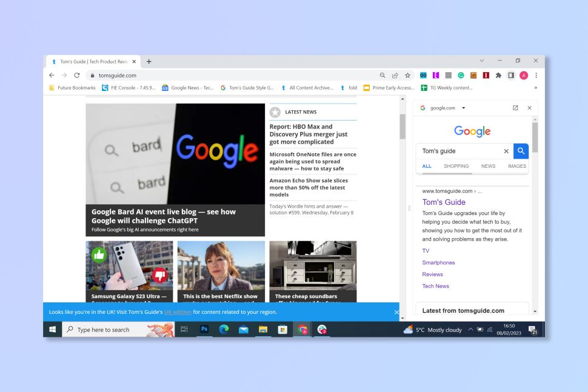Open the TV sitelink
588x392 pixels.
click(426, 251)
